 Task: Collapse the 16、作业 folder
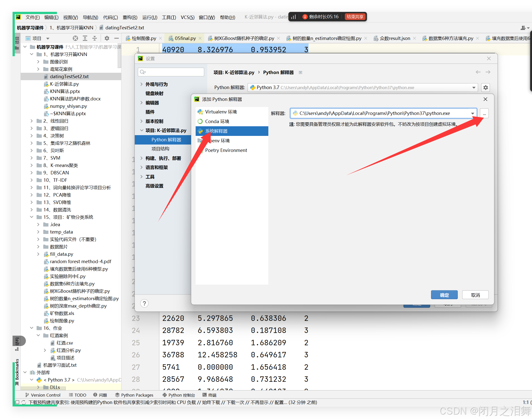click(32, 328)
